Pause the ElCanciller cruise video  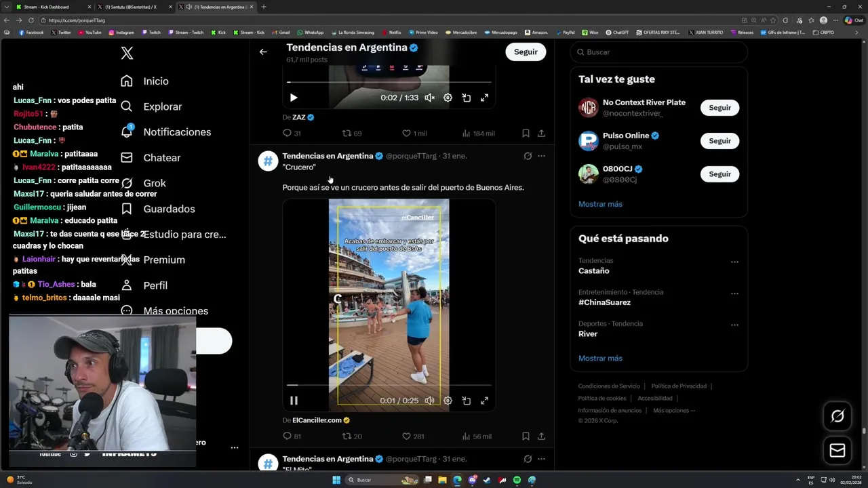[294, 401]
